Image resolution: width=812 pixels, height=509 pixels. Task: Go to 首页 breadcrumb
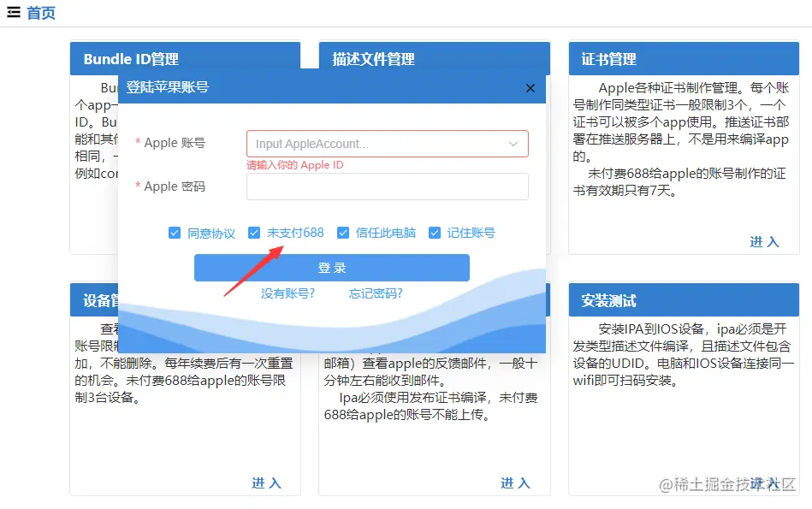coord(41,13)
